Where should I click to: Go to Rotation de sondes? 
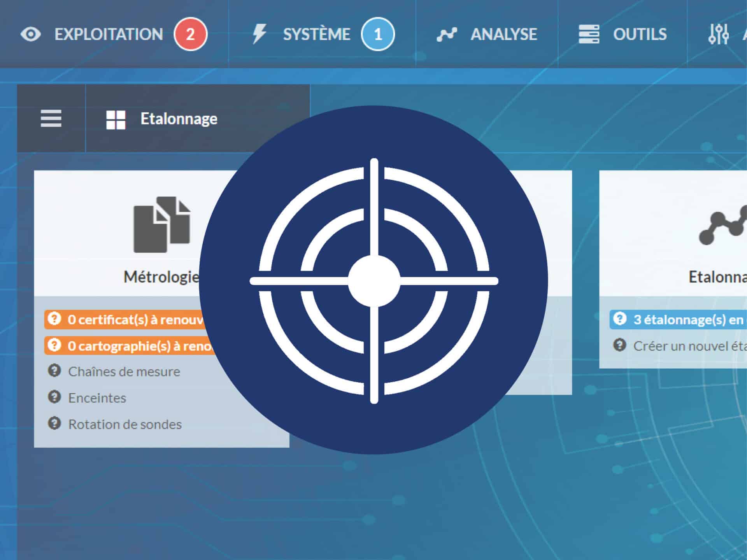[125, 425]
